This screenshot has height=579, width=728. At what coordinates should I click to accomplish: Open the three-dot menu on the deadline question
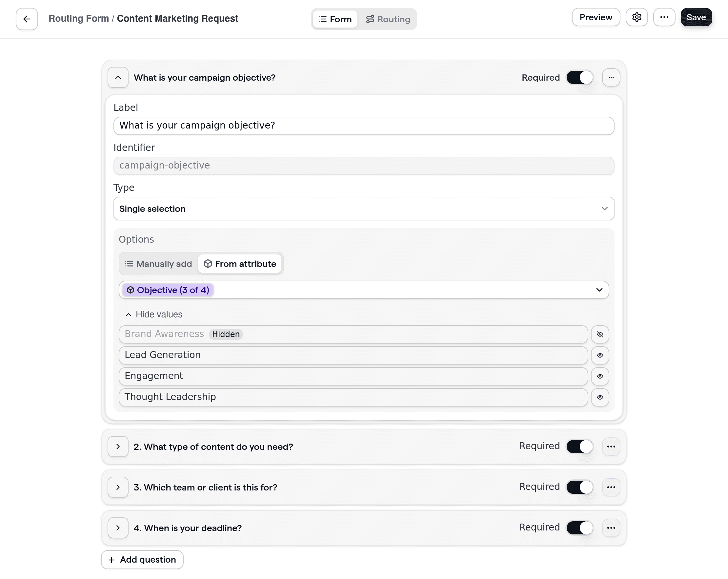click(611, 528)
